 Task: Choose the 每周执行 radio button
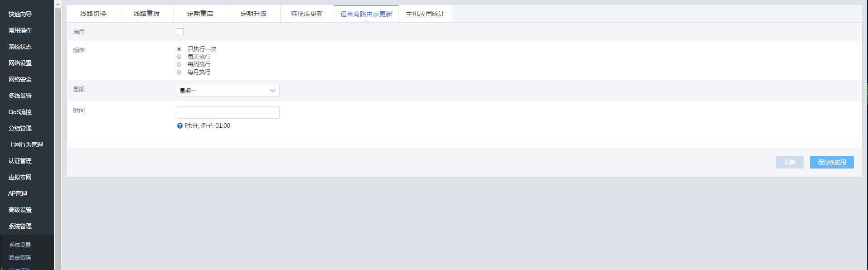click(179, 64)
